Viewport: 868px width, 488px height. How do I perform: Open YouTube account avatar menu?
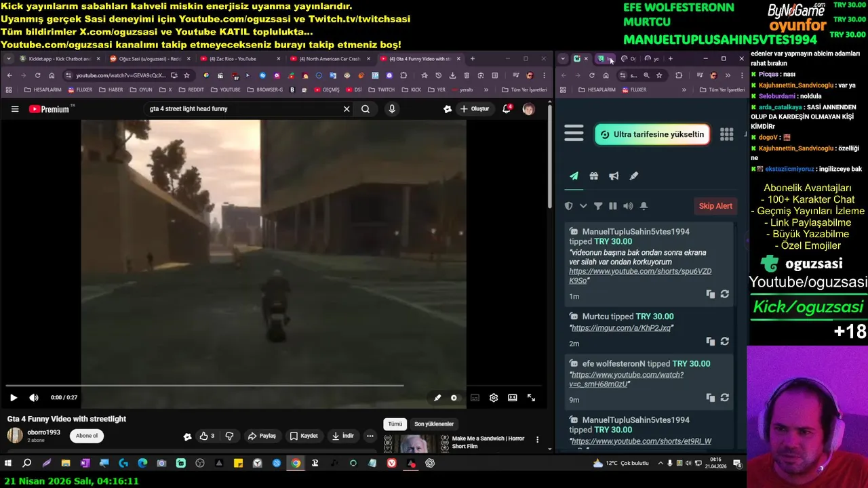point(528,108)
